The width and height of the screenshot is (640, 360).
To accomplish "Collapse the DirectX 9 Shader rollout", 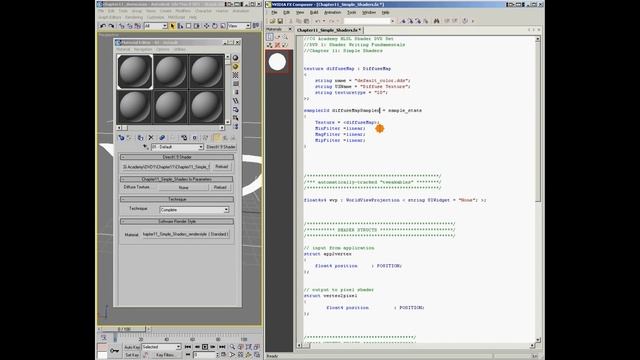I will pyautogui.click(x=177, y=157).
